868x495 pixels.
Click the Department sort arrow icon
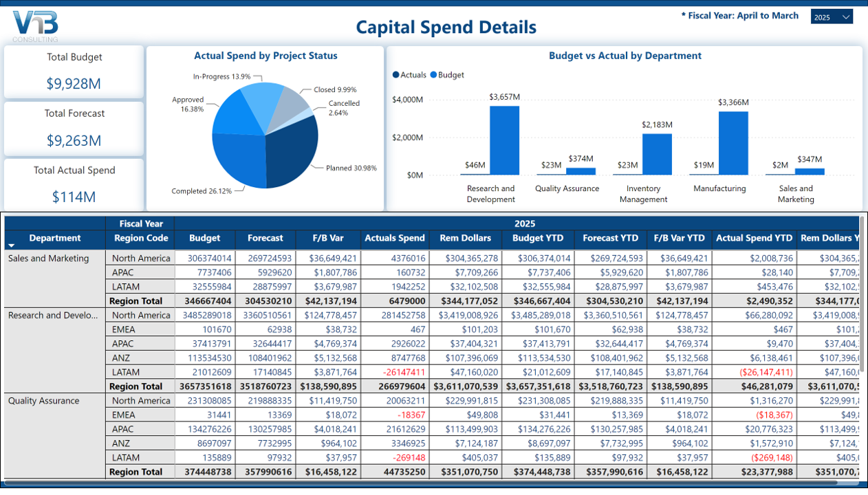pyautogui.click(x=11, y=245)
